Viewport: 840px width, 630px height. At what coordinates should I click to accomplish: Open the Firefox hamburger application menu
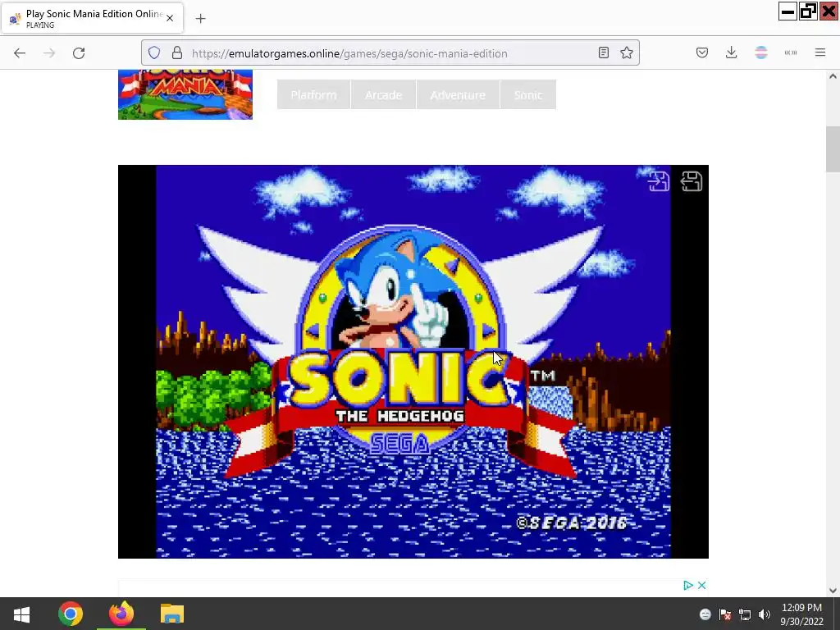[820, 52]
